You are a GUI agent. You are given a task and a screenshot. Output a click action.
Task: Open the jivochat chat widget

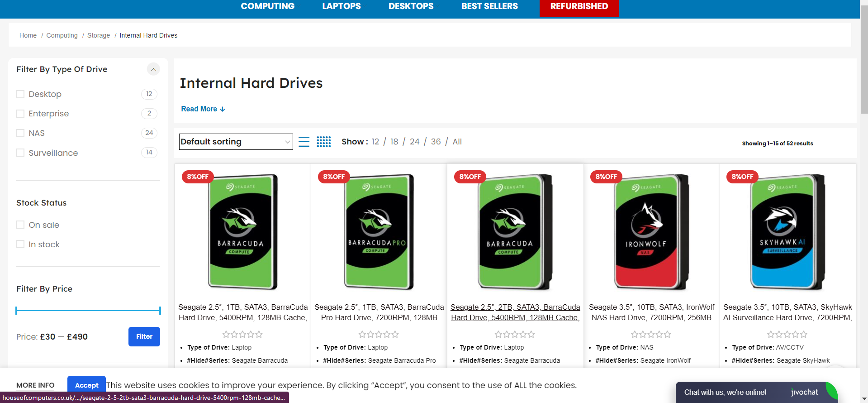[x=757, y=392]
